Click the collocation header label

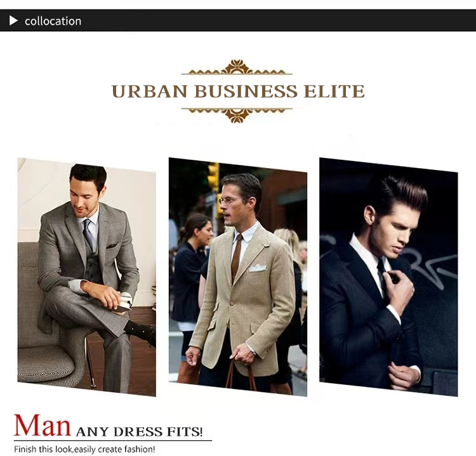coord(53,21)
